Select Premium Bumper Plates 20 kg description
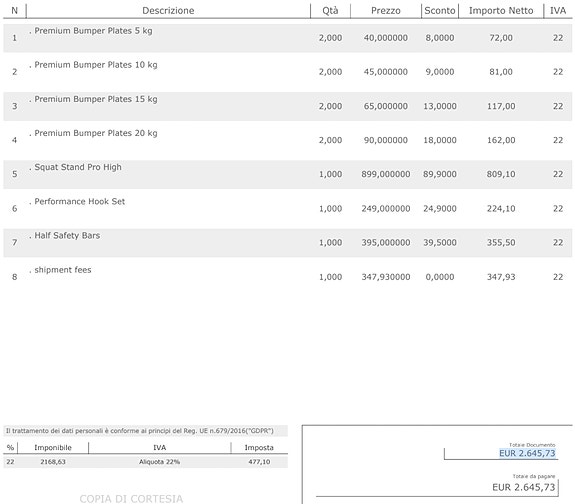The image size is (575, 504). point(96,133)
